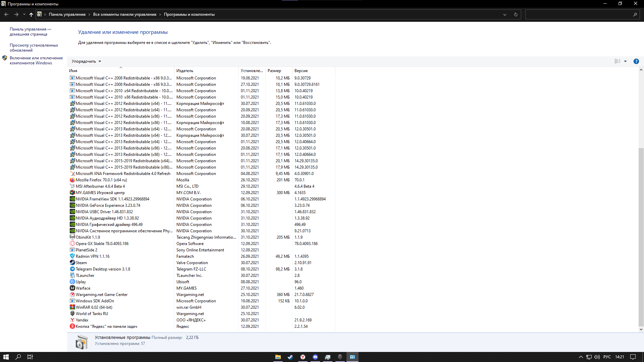Open the help question mark icon

coord(636,61)
